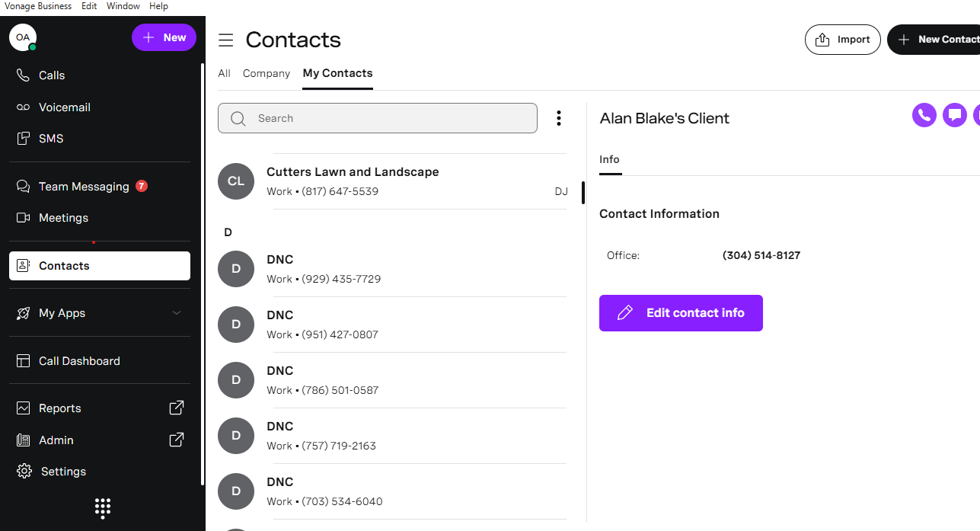Click the purple New button

(x=164, y=37)
